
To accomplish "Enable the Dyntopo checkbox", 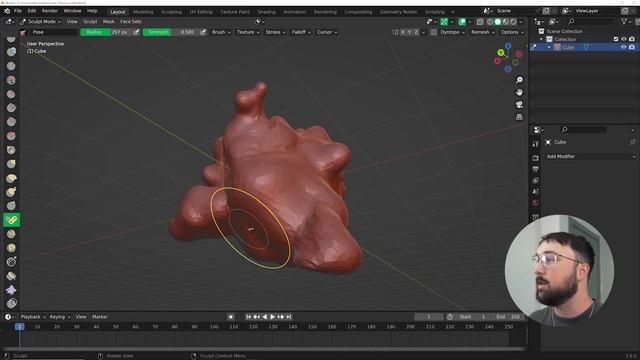I will pyautogui.click(x=433, y=32).
